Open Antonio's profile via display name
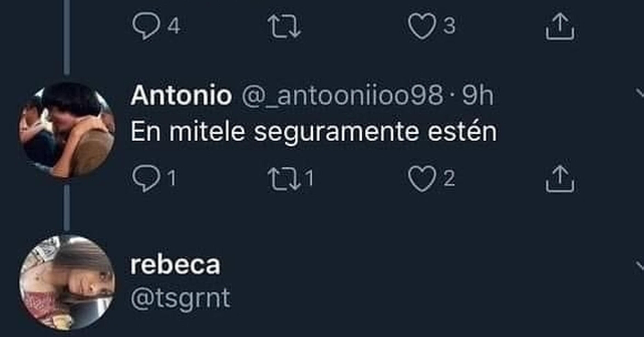The width and height of the screenshot is (644, 337). tap(181, 95)
